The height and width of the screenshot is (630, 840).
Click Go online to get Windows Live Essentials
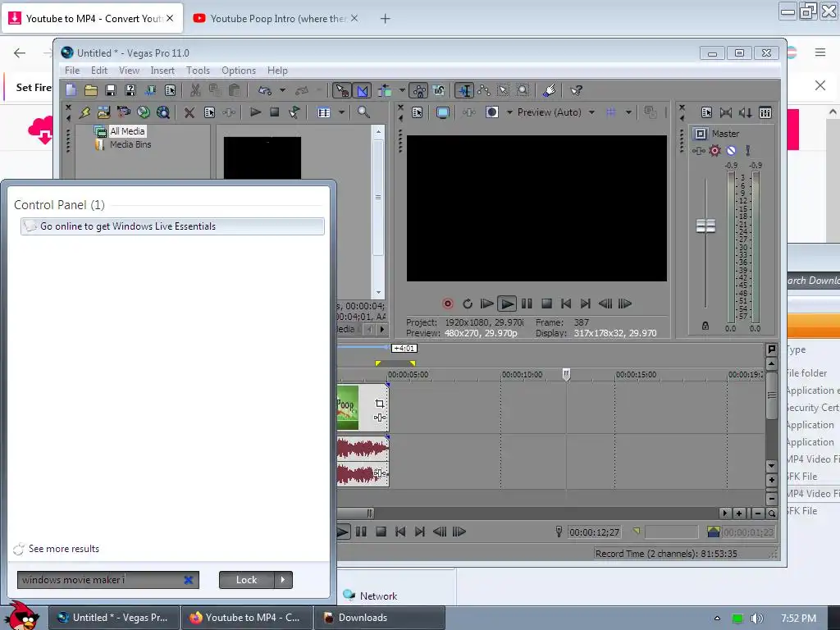(172, 226)
